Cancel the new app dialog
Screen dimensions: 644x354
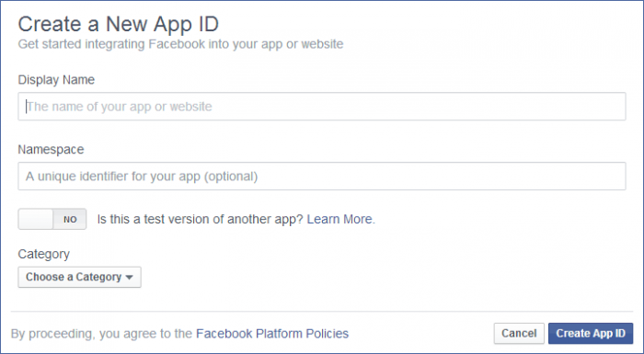[519, 333]
